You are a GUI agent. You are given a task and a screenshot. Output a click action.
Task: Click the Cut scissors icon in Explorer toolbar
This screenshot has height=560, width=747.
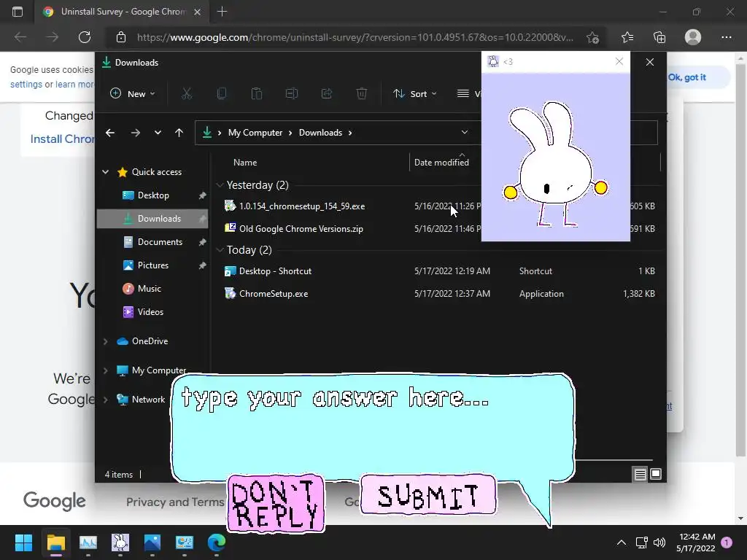186,94
